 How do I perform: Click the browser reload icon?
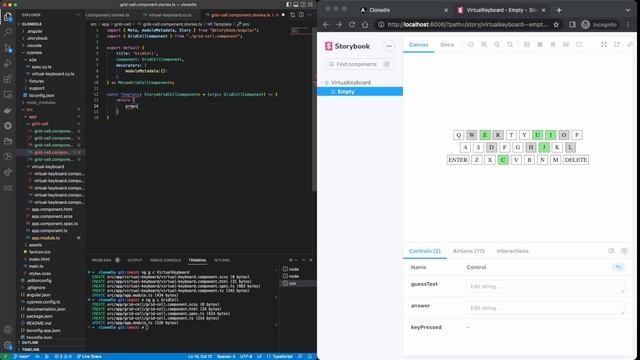click(x=352, y=24)
